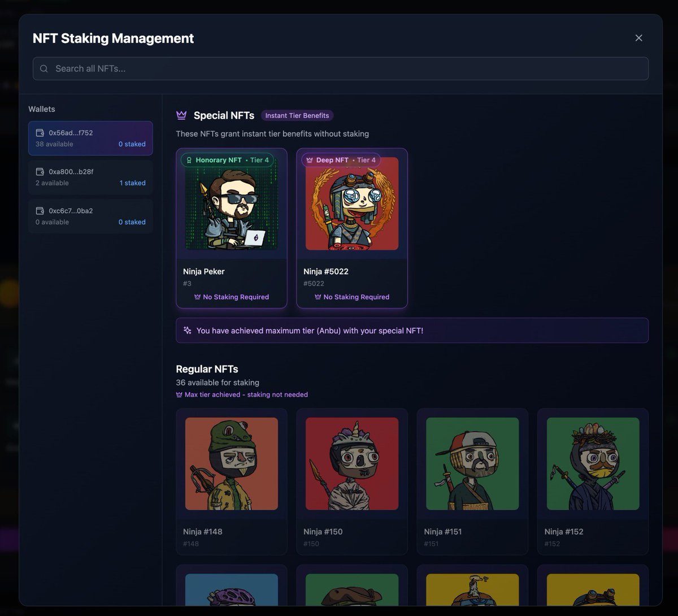Screen dimensions: 678x616
Task: Click the wallet icon beside 0xa800...b28f
Action: pyautogui.click(x=40, y=171)
